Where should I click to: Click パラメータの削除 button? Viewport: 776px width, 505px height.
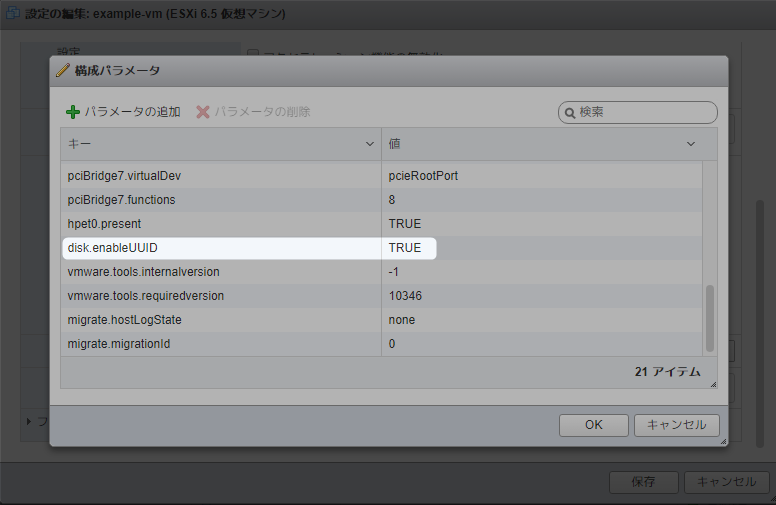pyautogui.click(x=253, y=112)
